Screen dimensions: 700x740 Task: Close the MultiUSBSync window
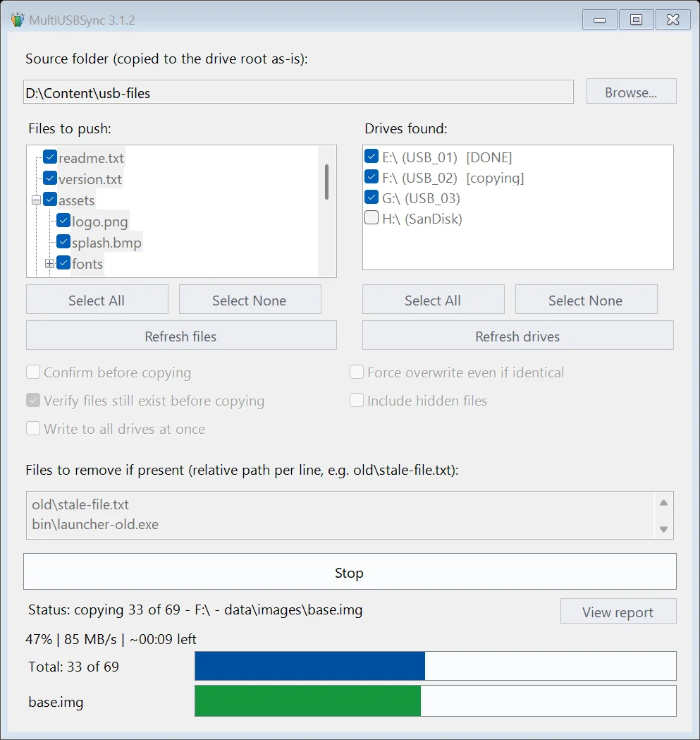[673, 20]
